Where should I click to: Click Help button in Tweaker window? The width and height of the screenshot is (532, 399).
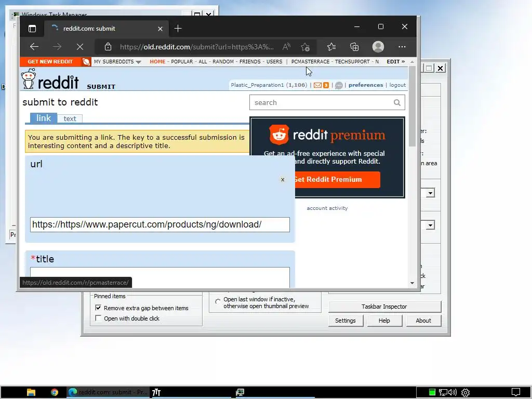384,321
